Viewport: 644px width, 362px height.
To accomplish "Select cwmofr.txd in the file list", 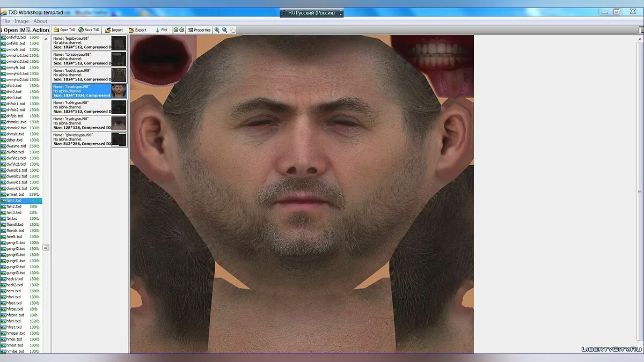I will [21, 49].
